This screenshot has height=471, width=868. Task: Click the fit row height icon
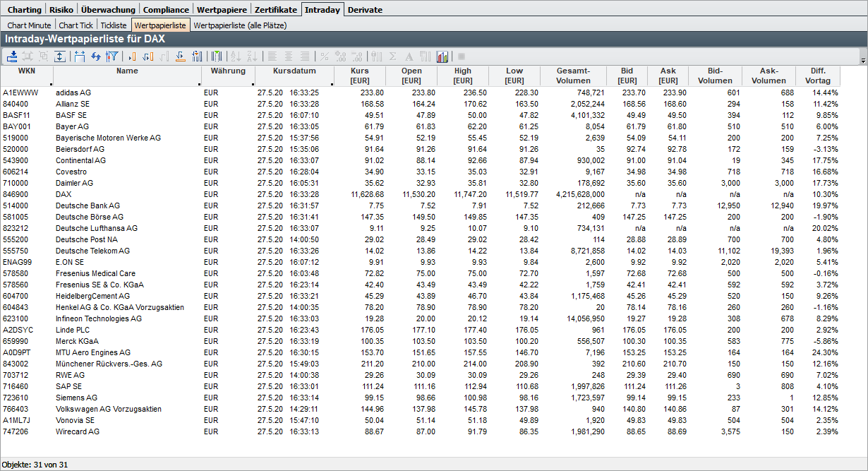60,56
